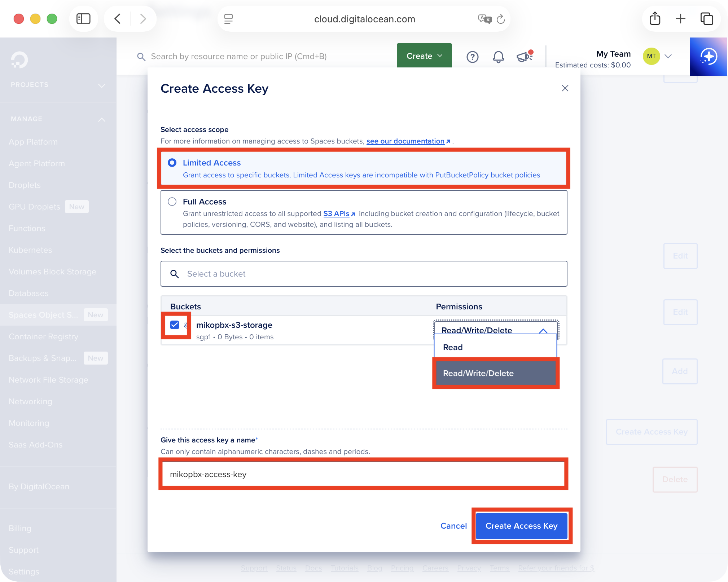
Task: Click the Select a bucket search field
Action: (364, 274)
